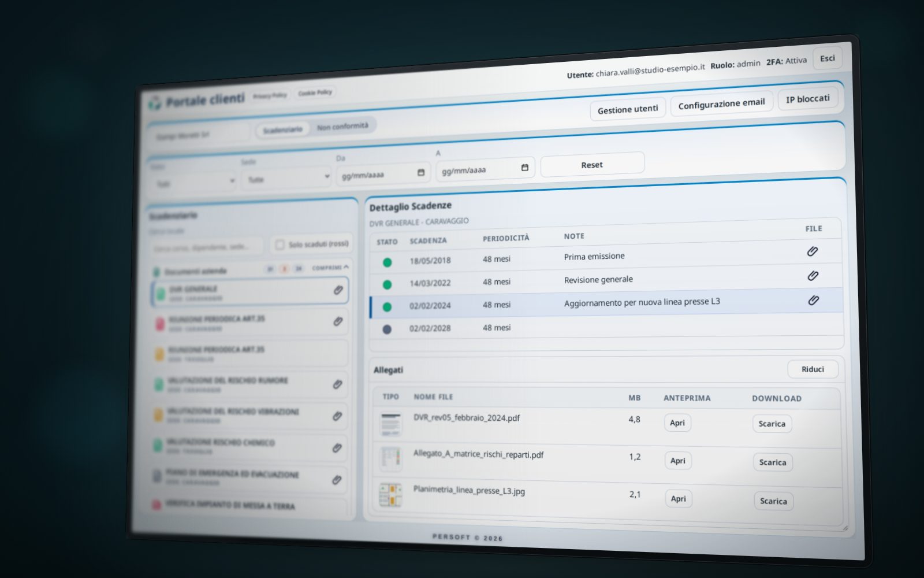Enable the Solo scaduti (rossi) checkbox

280,245
